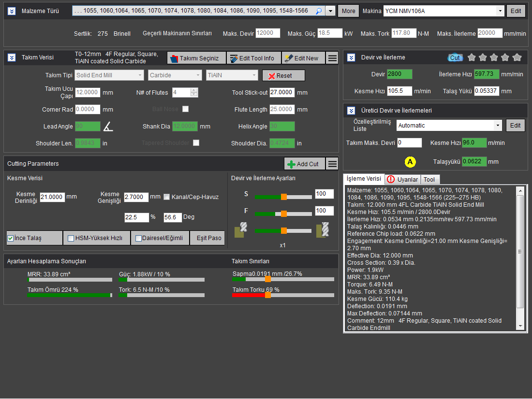Viewport: 532px width, 399px height.
Task: Click the Add Cut button
Action: [x=303, y=164]
